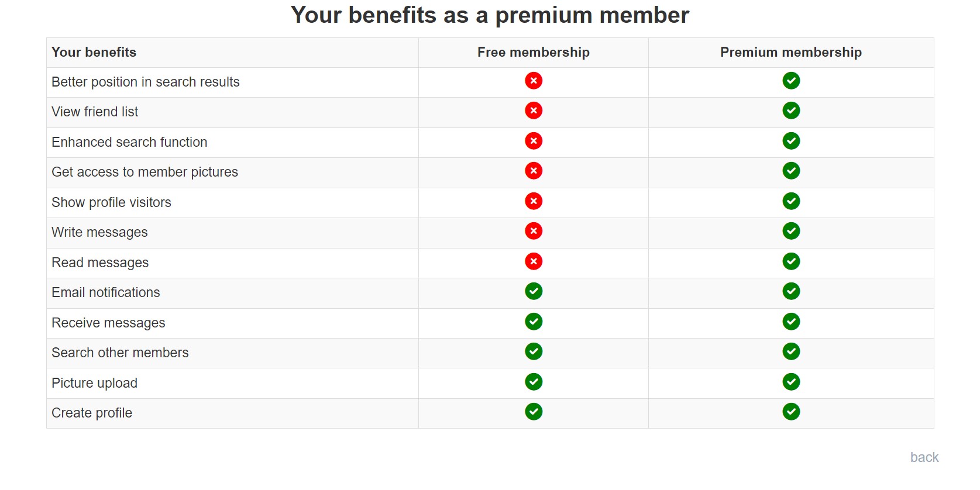Click free-membership red X for Get access to member pictures
This screenshot has width=980, height=490.
point(534,171)
